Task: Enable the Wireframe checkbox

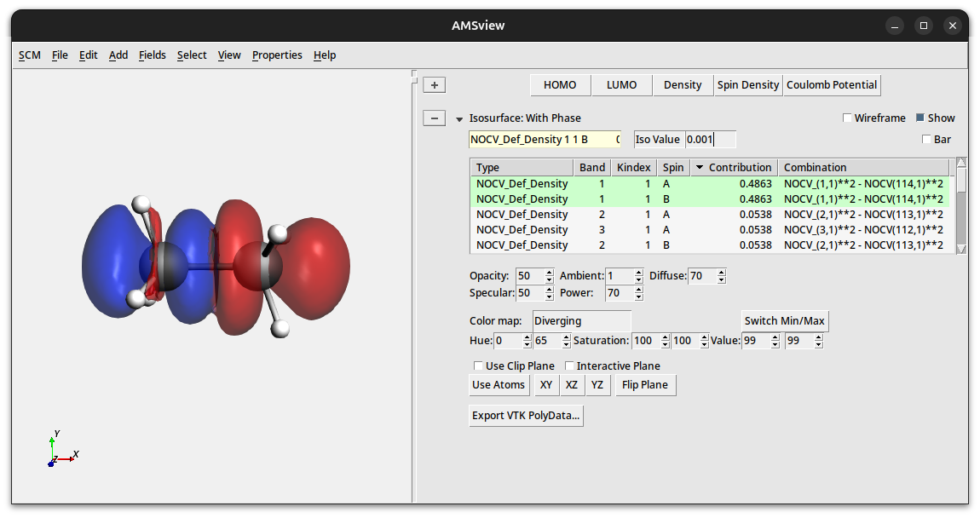Action: point(847,118)
